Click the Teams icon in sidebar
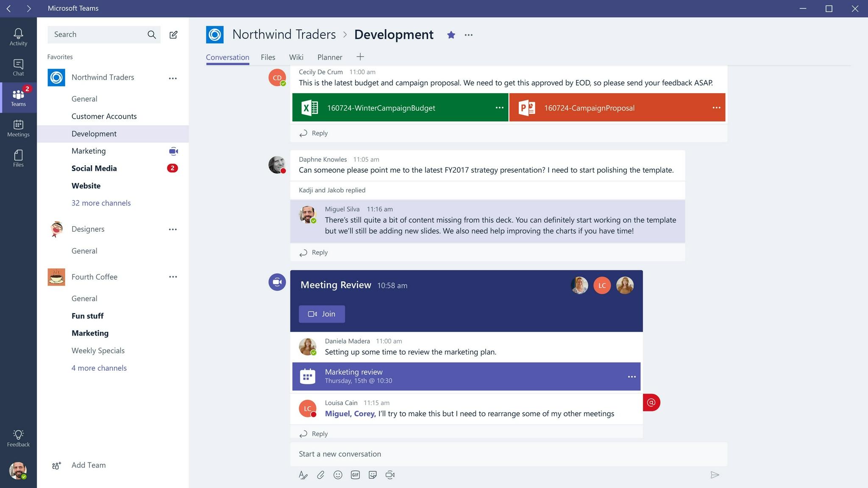 click(x=18, y=97)
